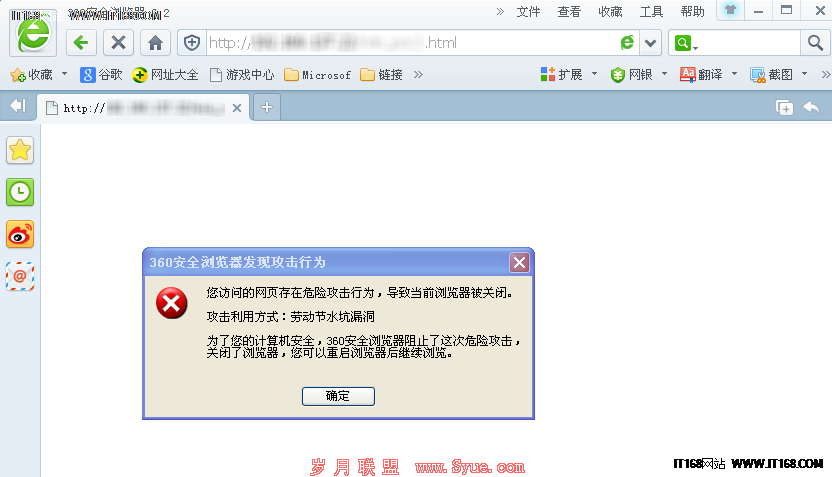
Task: Open the 帮助 menu
Action: [x=692, y=12]
